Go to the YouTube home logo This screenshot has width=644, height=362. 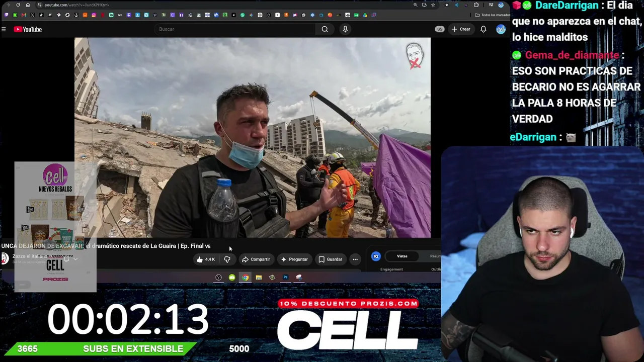pos(28,29)
